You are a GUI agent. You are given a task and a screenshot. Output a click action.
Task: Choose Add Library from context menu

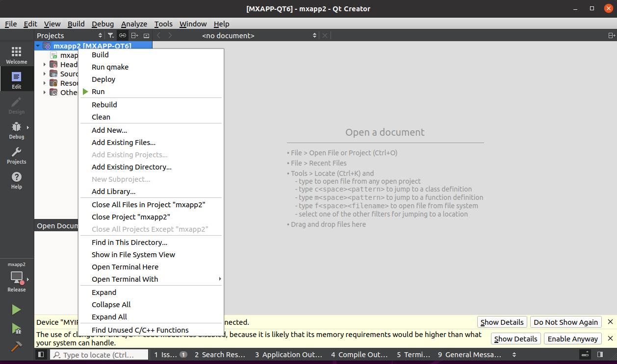(x=113, y=192)
